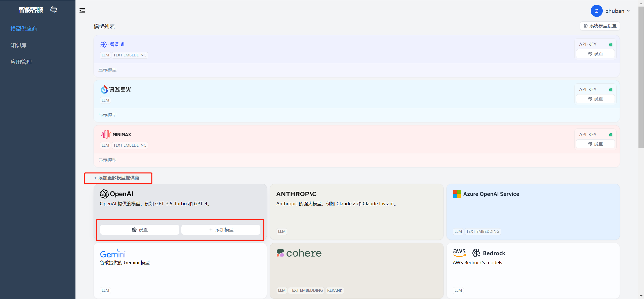Viewport: 644px width, 299px height.
Task: Click the AWS Bedrock's models description
Action: (478, 263)
